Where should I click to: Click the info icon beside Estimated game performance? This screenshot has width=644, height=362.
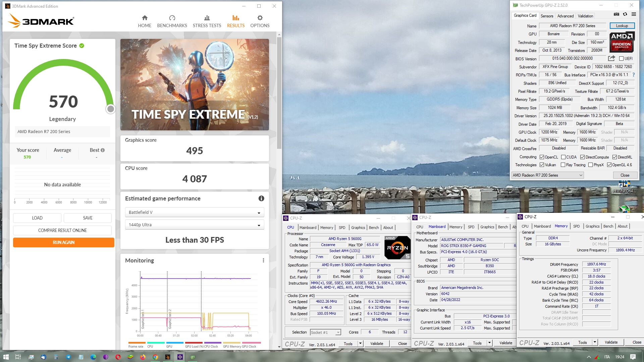pos(261,198)
